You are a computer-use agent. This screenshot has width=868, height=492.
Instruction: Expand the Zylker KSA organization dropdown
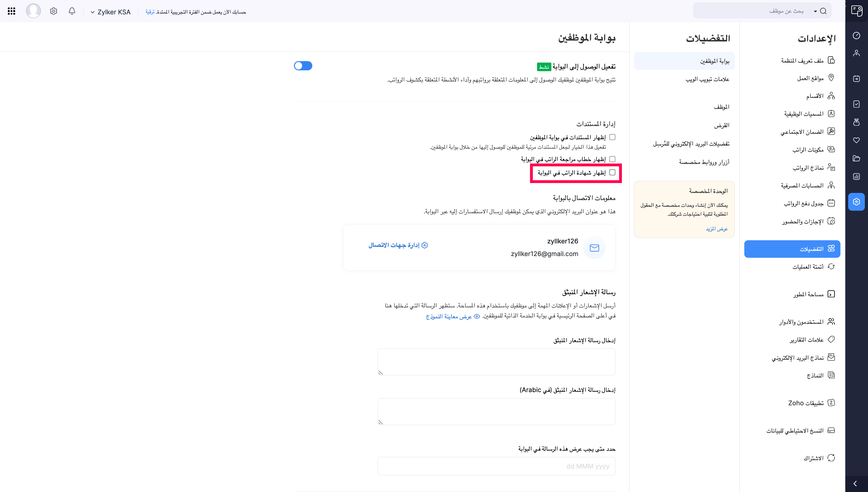111,12
